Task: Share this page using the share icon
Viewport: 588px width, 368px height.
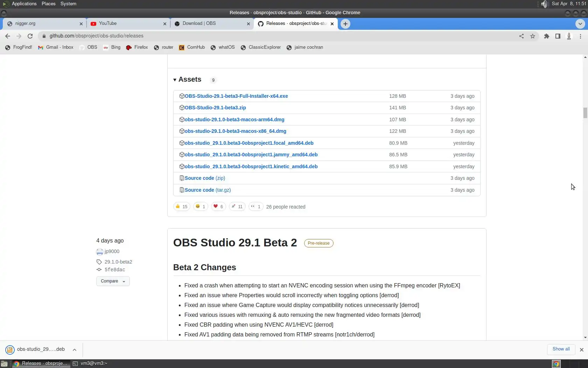Action: (521, 36)
